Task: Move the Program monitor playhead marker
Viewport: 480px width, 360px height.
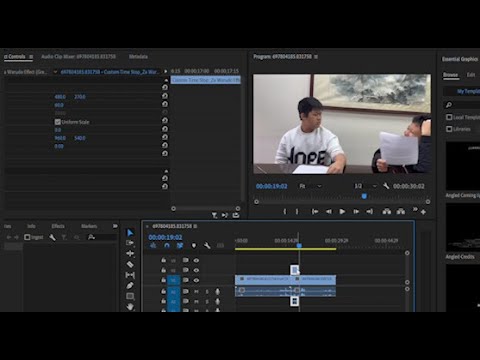Action: (x=364, y=196)
